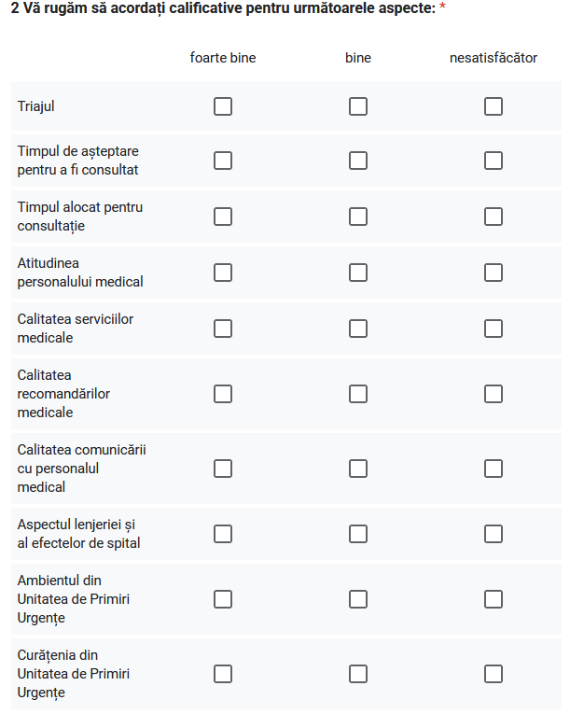Select 'bine' for Calitatea recomandărilor medicale

[358, 394]
